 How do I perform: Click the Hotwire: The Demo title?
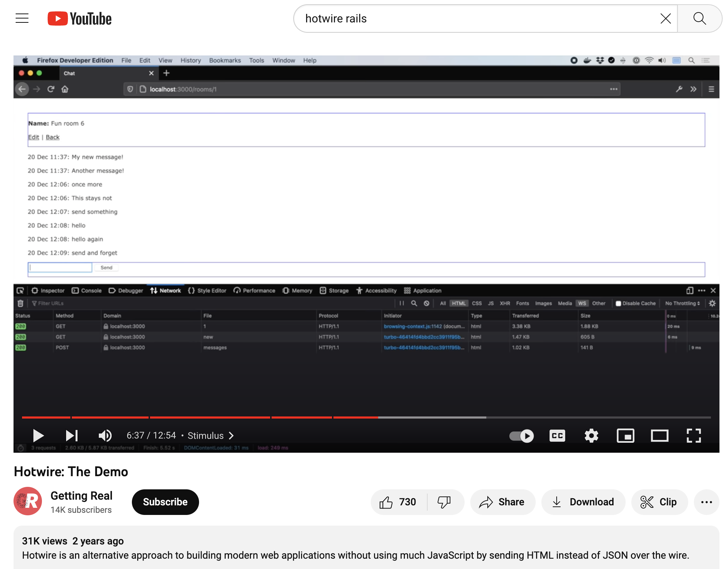tap(71, 472)
